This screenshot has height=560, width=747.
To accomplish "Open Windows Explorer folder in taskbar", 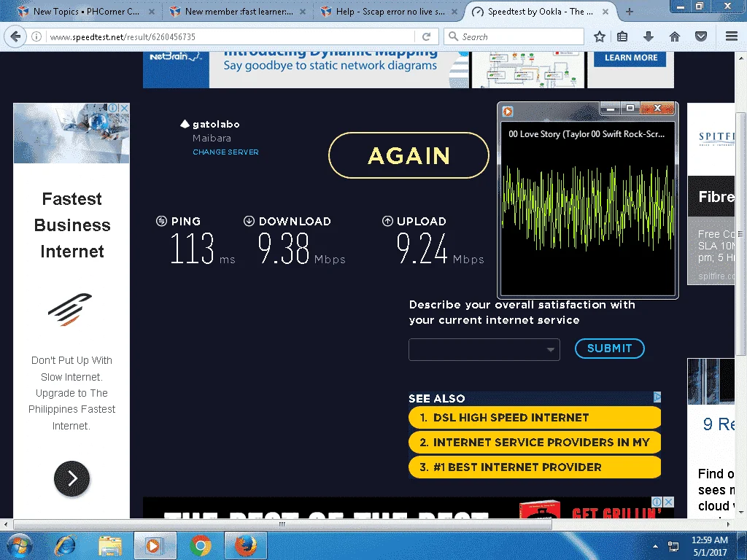I will (110, 545).
